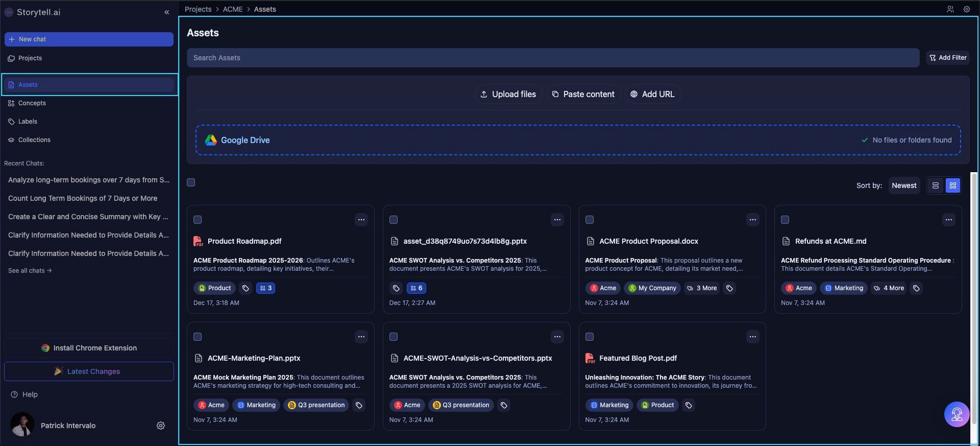Click the Upload files button

(x=508, y=94)
